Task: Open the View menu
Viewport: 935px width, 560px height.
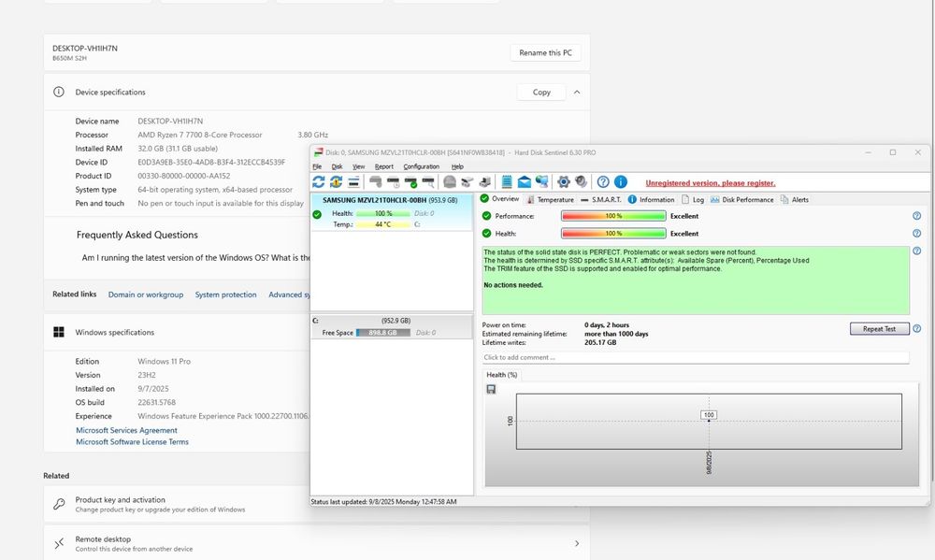Action: tap(358, 166)
